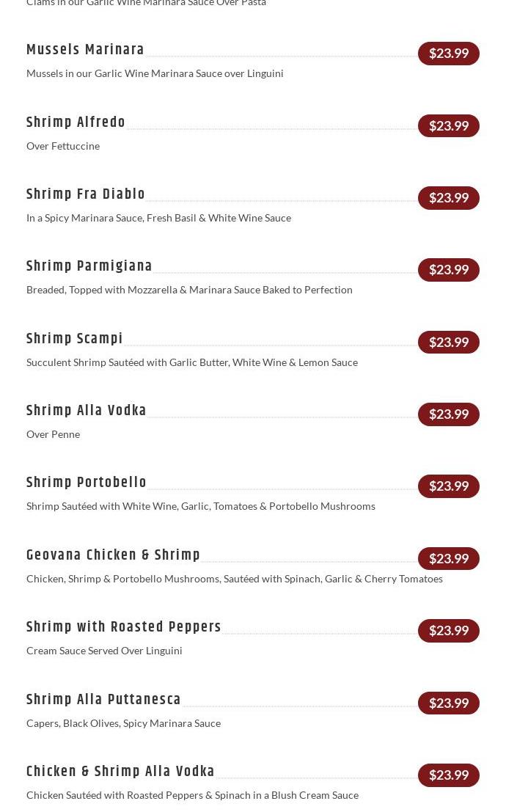Click the Shrimp Alla Puttanesca title

point(103,700)
